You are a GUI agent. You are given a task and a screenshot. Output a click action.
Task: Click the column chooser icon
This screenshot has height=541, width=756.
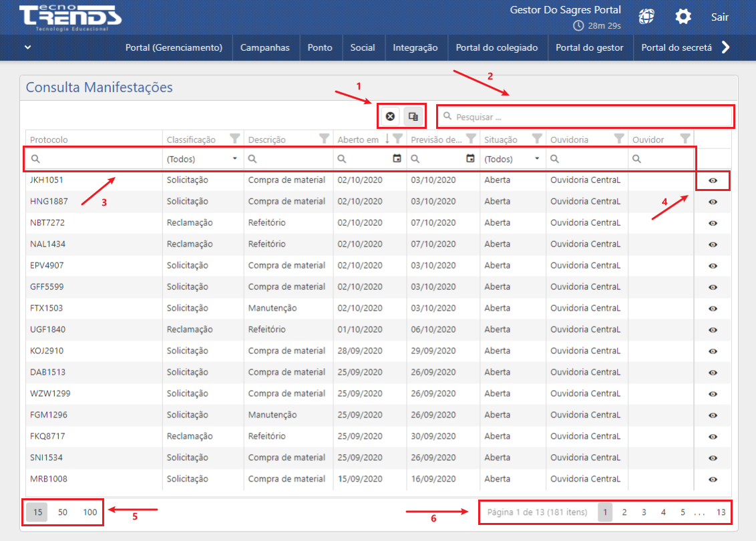[x=413, y=116]
